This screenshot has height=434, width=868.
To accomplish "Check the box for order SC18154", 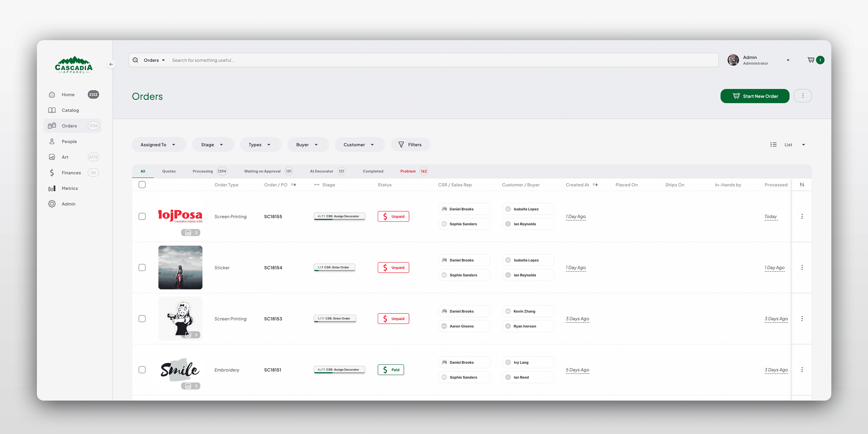I will tap(142, 268).
